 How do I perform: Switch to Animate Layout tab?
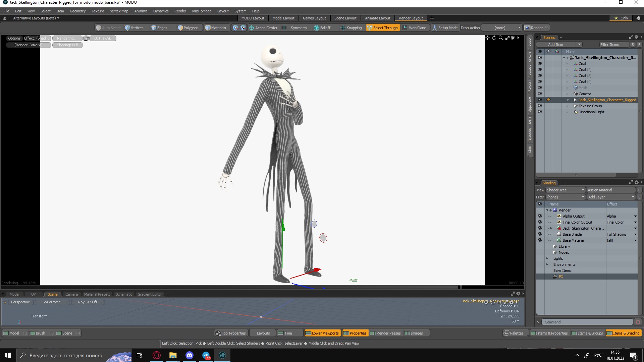[x=377, y=18]
